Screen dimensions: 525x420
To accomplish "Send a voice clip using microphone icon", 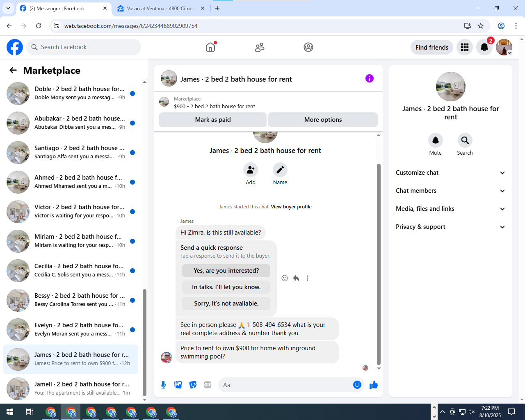I will 163,385.
